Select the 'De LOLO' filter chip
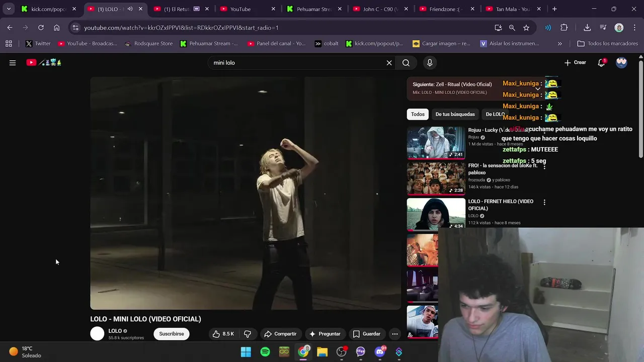This screenshot has width=644, height=362. click(495, 114)
